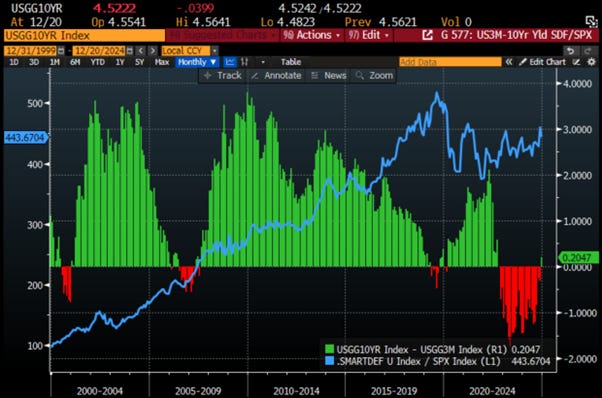Click the last price 4.5222 in header
Screen dimensions: 602x398
(114, 8)
